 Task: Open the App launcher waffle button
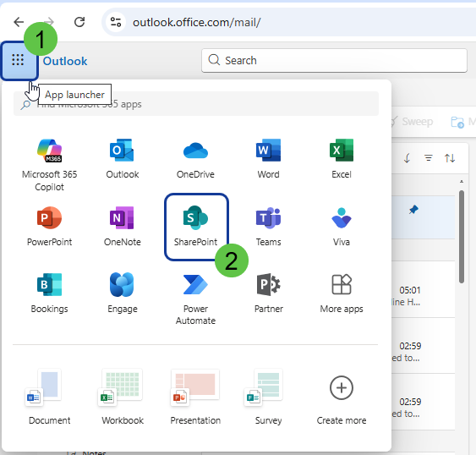[19, 60]
